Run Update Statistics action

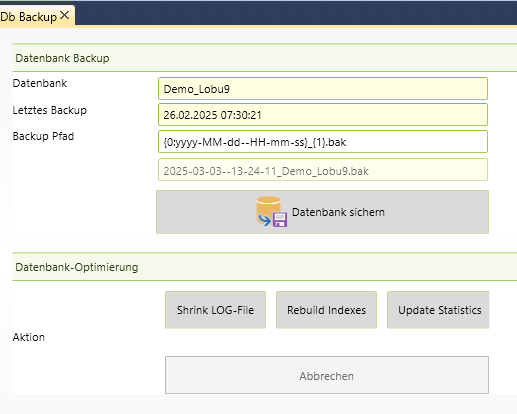[x=439, y=310]
